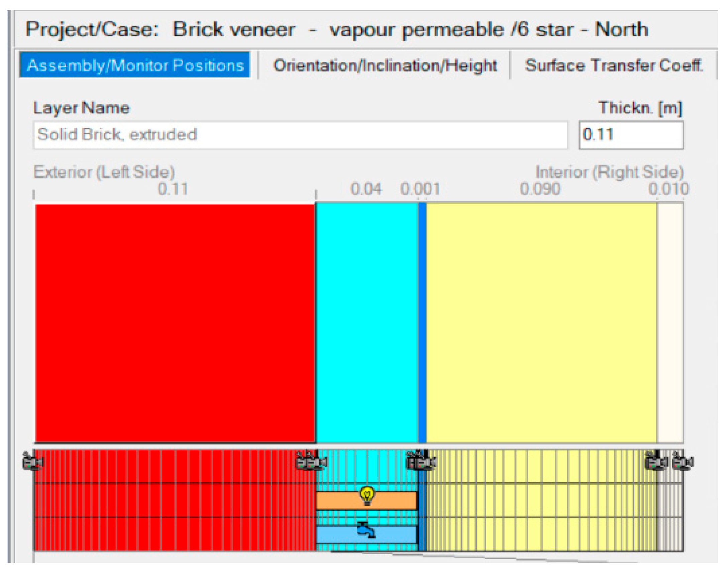This screenshot has width=728, height=573.
Task: Select monitor camera at the thin blue membrane
Action: (421, 462)
